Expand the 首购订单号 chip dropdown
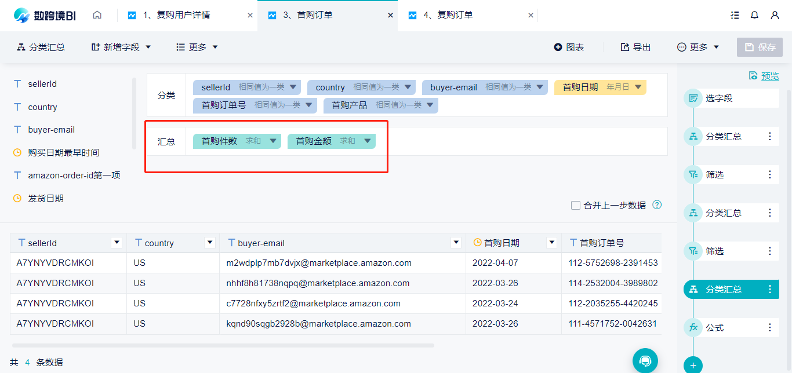The width and height of the screenshot is (792, 374). (x=309, y=105)
